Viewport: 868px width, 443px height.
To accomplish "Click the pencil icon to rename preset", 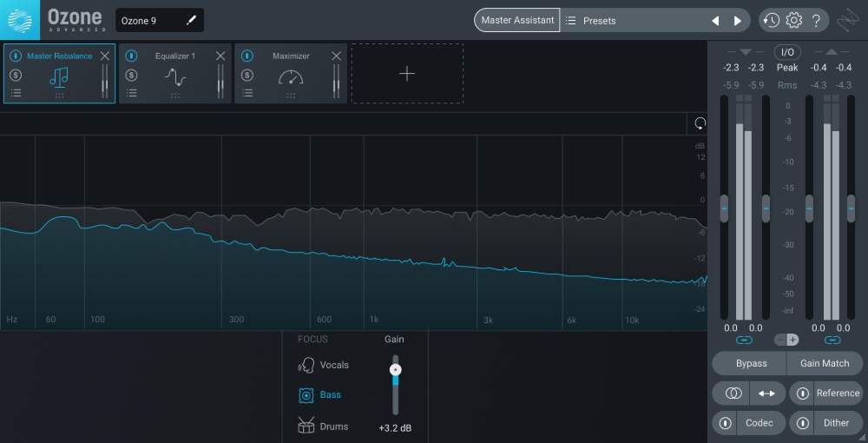I will pos(192,21).
